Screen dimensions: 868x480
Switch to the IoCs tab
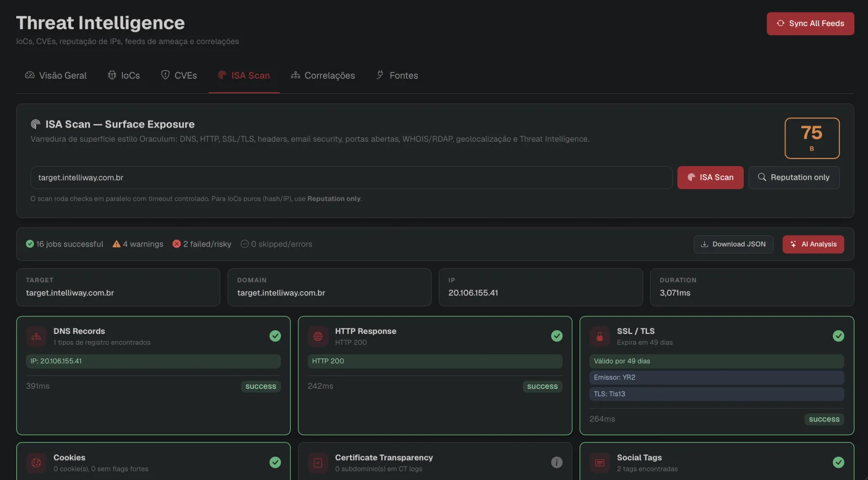[124, 75]
